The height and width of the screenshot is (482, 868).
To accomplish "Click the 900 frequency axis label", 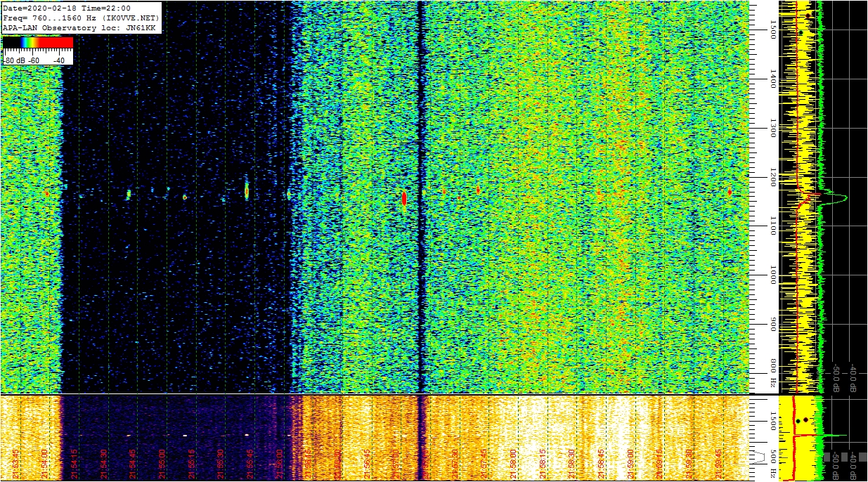I will pos(772,325).
